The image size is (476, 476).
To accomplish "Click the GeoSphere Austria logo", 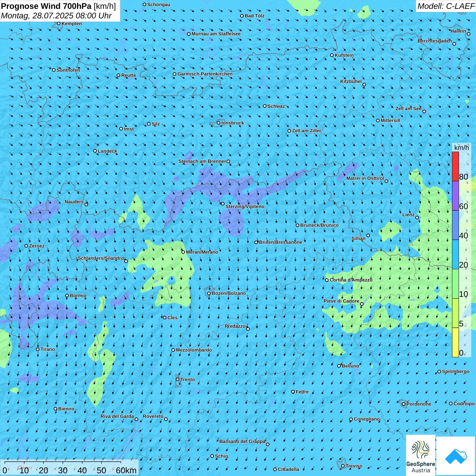I will [x=421, y=456].
